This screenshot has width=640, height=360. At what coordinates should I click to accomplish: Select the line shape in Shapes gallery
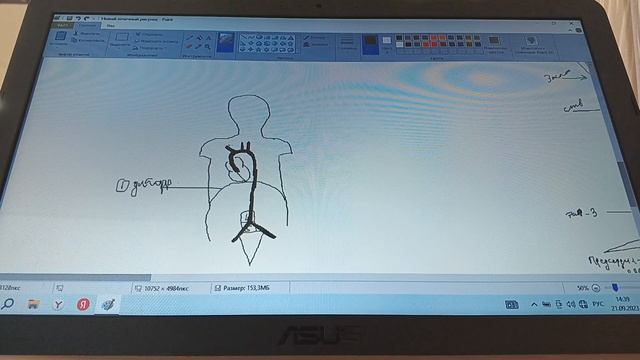click(x=243, y=38)
